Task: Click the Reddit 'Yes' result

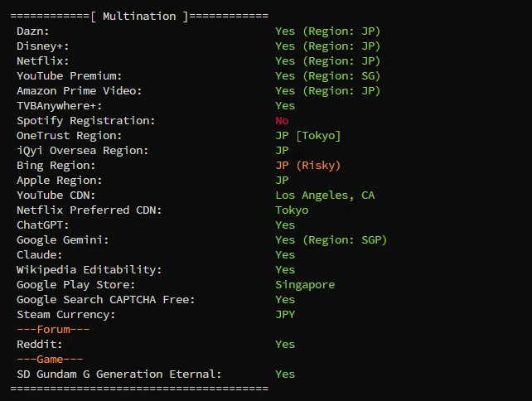Action: (x=285, y=344)
